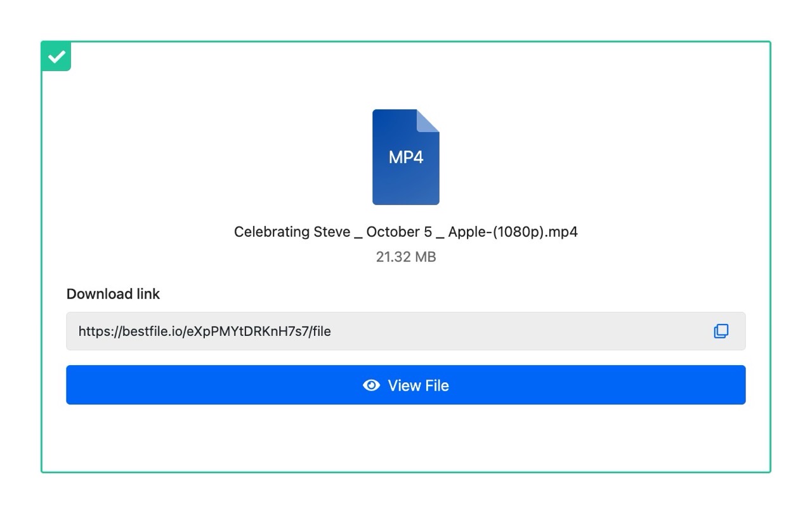This screenshot has height=508, width=812.
Task: Click the MP4 file type icon
Action: 406,157
